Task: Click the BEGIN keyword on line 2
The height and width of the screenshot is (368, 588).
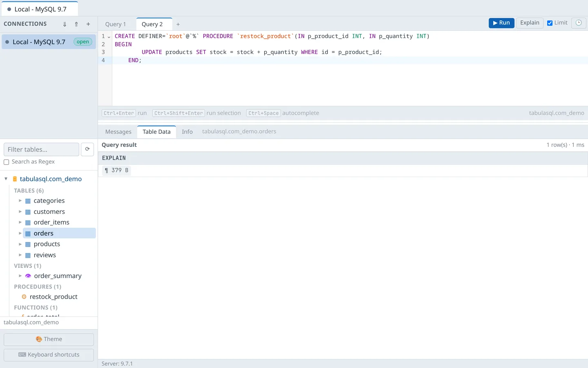Action: coord(123,45)
